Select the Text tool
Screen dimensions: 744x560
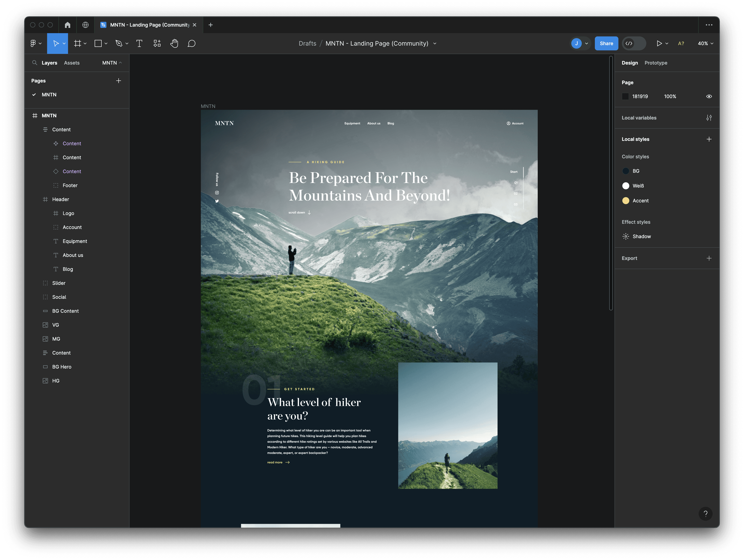[139, 43]
